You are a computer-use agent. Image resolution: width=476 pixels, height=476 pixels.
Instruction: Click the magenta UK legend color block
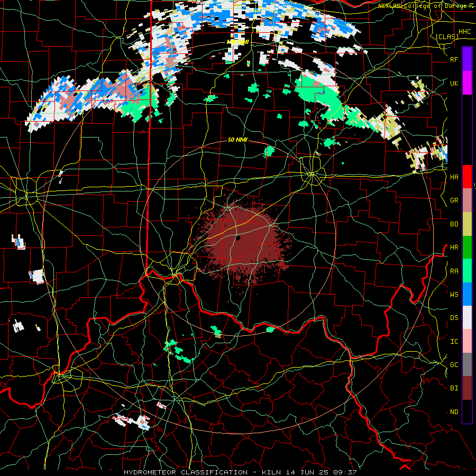(467, 83)
